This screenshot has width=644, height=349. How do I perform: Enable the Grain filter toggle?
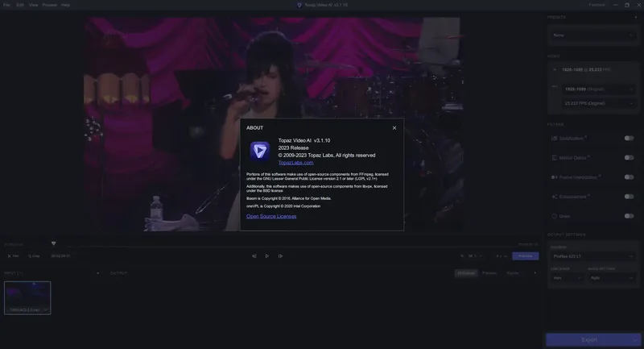pyautogui.click(x=629, y=216)
